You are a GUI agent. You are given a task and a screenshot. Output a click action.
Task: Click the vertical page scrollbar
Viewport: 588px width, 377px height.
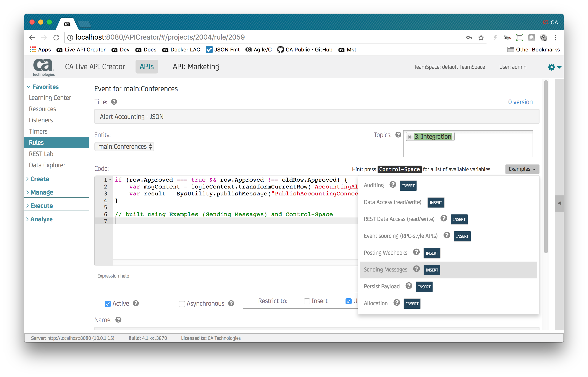click(546, 166)
